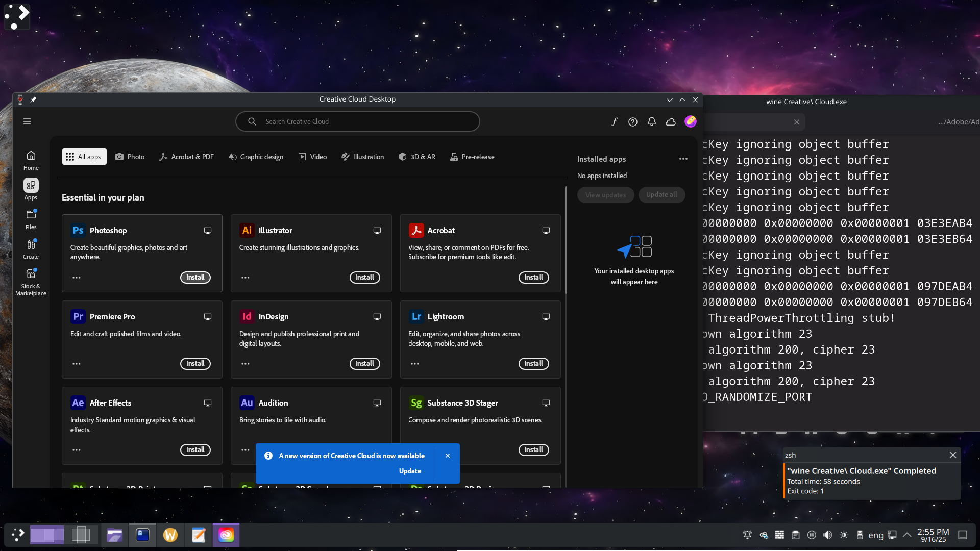Expand Installed apps three-dot menu
Image resolution: width=980 pixels, height=551 pixels.
(x=683, y=159)
